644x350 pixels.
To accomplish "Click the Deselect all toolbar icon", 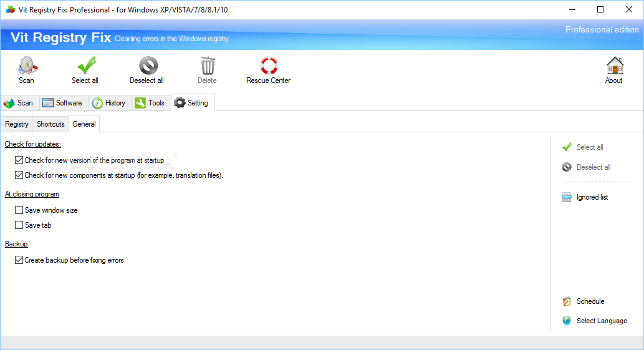I will click(x=148, y=66).
